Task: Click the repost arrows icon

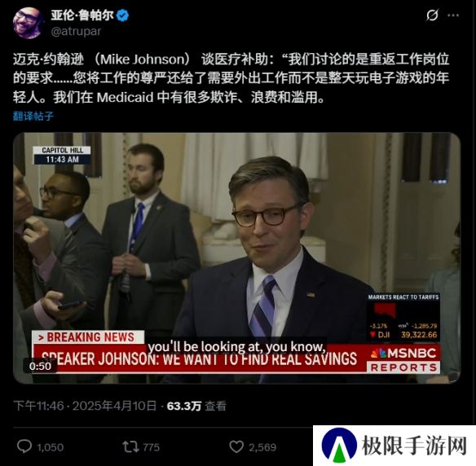Action: [x=130, y=447]
